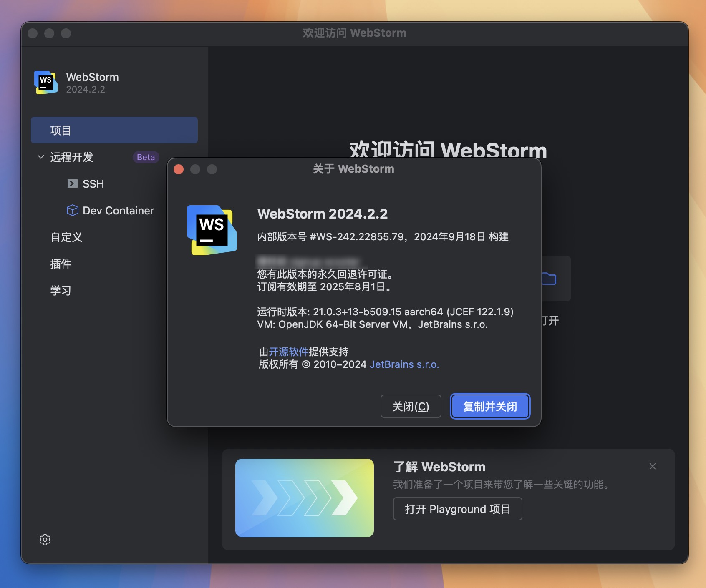
Task: Click the folder icon behind the About dialog
Action: [x=549, y=278]
